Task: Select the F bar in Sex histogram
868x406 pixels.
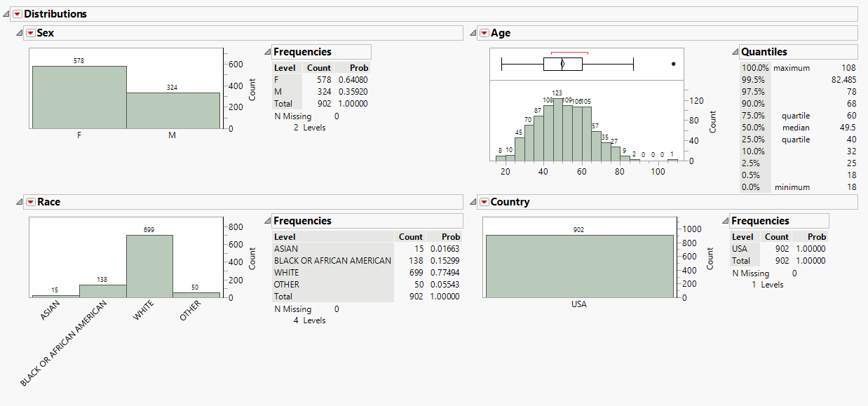Action: (79, 97)
